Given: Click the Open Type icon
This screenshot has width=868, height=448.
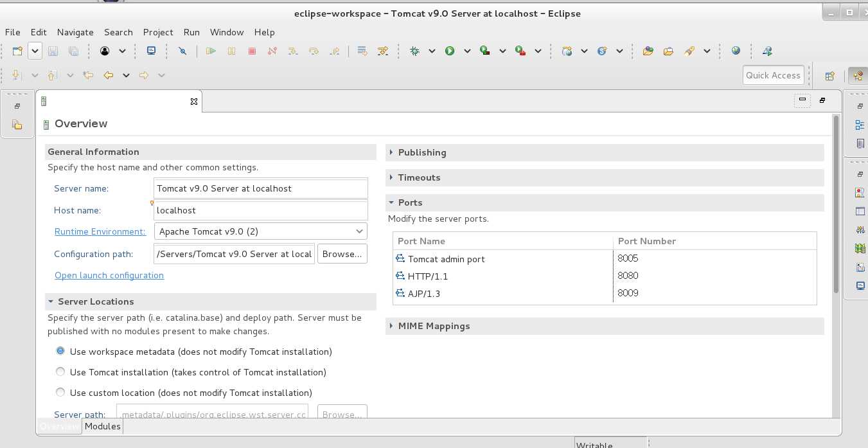Looking at the screenshot, I should click(x=648, y=51).
